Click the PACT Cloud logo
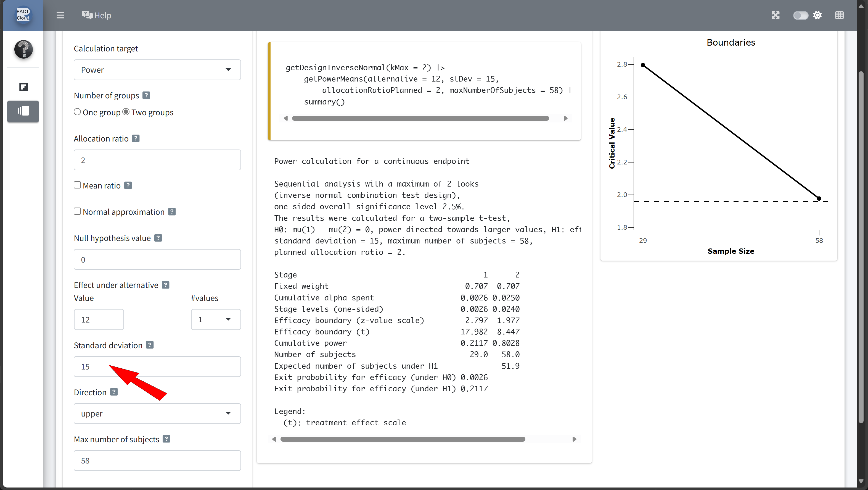868x490 pixels. [x=23, y=15]
